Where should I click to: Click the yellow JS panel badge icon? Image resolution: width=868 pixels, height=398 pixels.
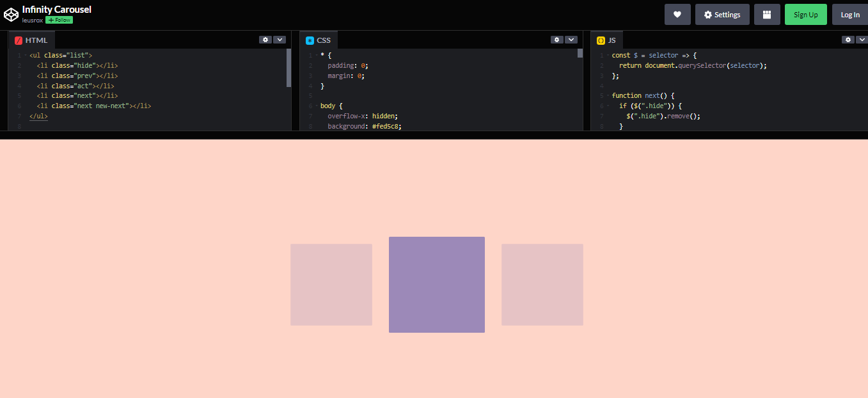click(x=600, y=39)
